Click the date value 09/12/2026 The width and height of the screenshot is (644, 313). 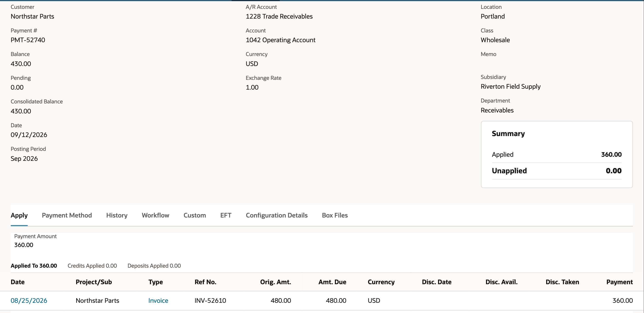click(x=29, y=135)
